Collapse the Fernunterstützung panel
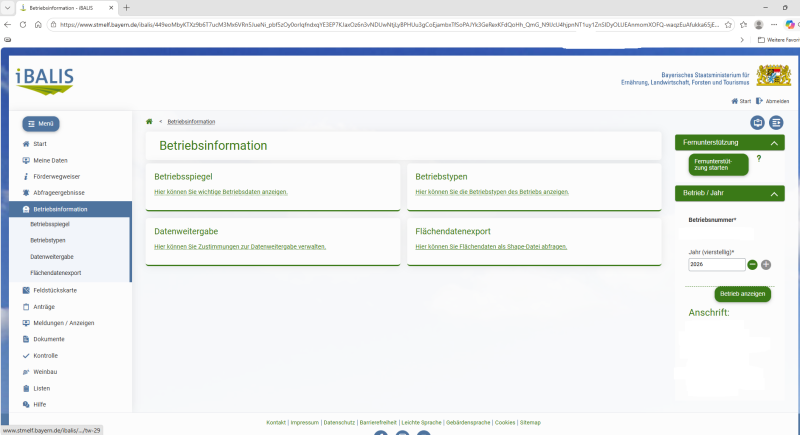Screen dimensions: 800x435 pyautogui.click(x=774, y=143)
